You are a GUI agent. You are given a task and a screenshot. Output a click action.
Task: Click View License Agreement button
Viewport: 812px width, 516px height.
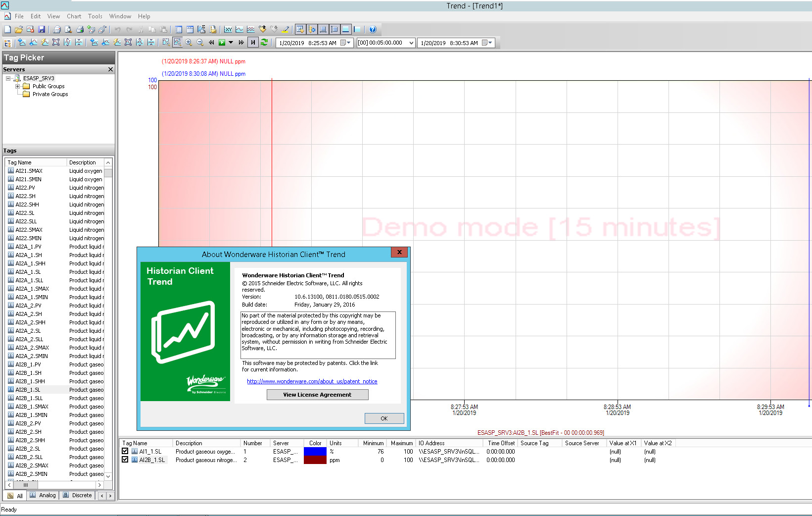(x=317, y=395)
